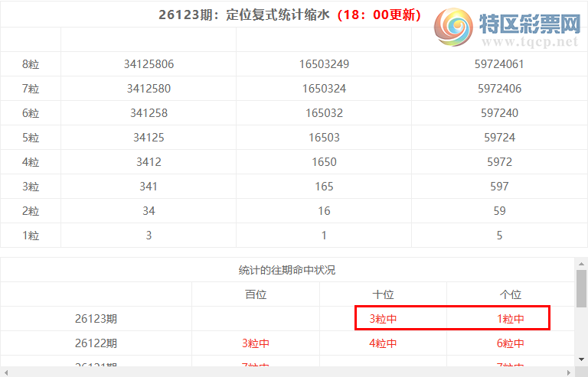
Task: Select the value 16503249
Action: pos(324,64)
